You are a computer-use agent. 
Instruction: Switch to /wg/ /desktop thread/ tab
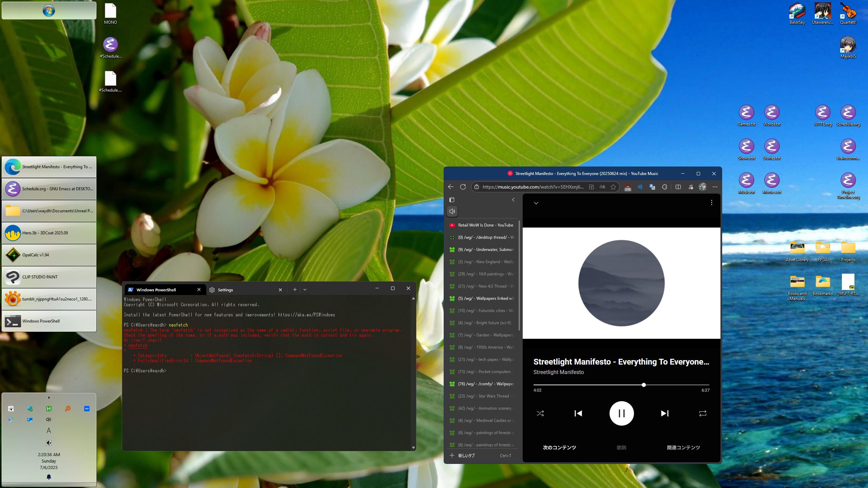(482, 237)
